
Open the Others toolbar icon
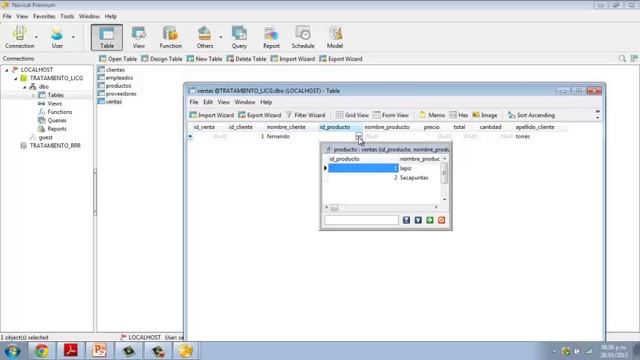[x=205, y=37]
